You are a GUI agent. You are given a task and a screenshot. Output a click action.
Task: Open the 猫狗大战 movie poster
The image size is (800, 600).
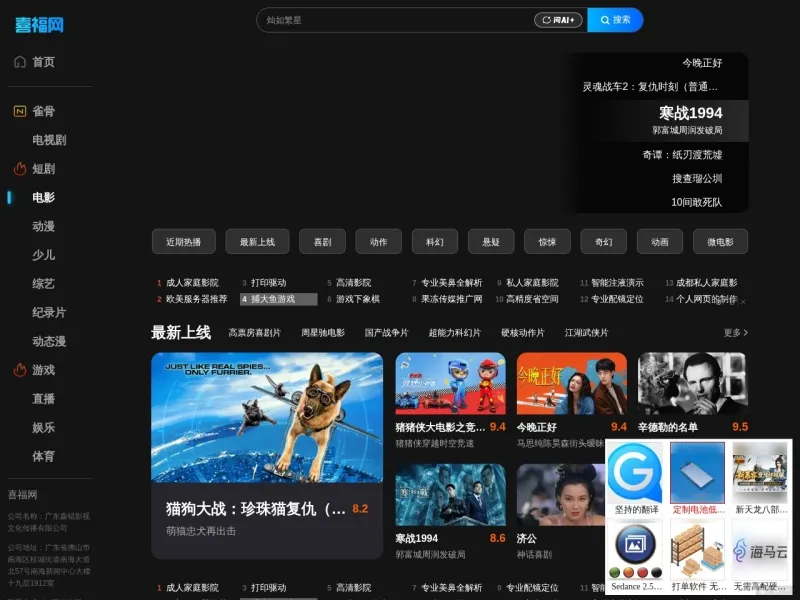(x=267, y=417)
